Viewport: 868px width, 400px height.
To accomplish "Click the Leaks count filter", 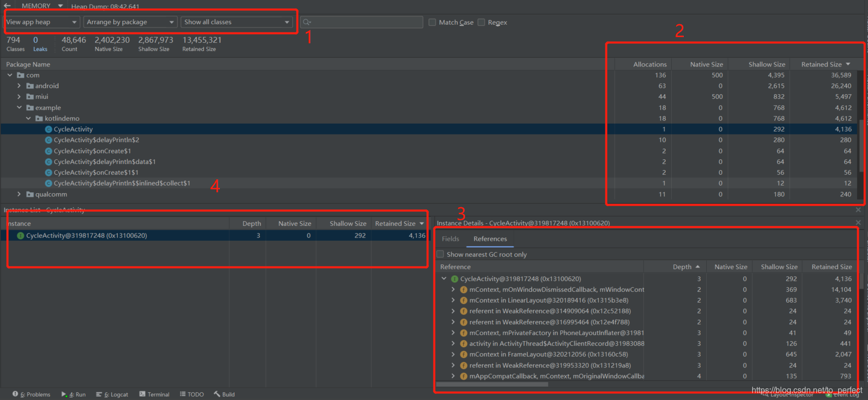I will pyautogui.click(x=40, y=44).
